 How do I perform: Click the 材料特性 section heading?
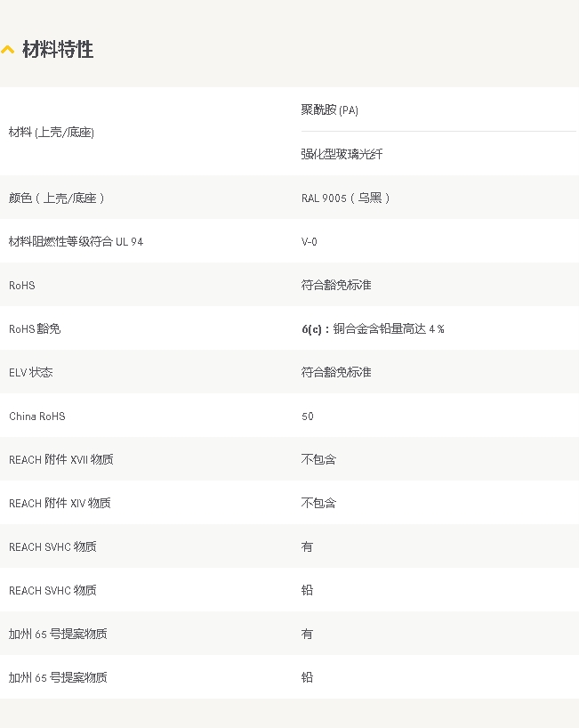click(x=58, y=49)
